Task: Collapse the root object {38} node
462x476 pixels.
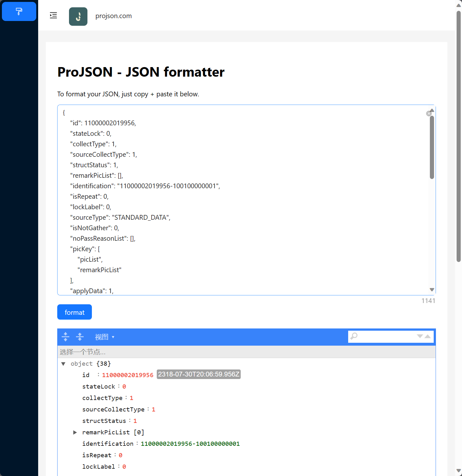Action: click(x=63, y=364)
